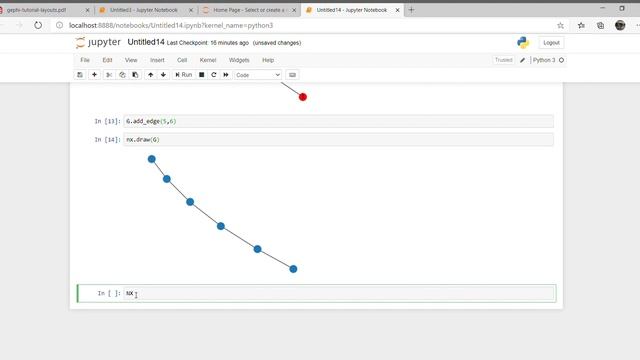Open the command palette keyboard icon
This screenshot has width=640, height=360.
click(x=292, y=75)
